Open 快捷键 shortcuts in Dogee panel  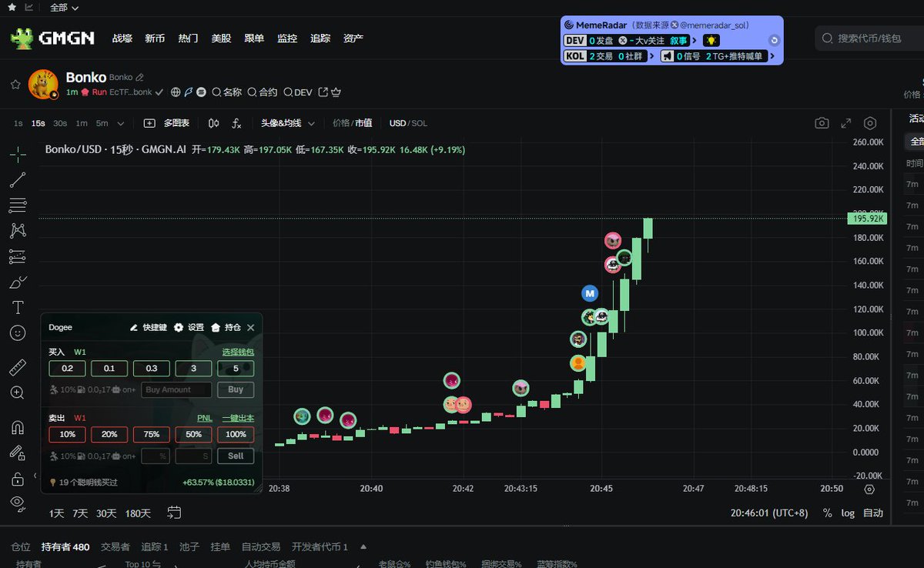[148, 327]
